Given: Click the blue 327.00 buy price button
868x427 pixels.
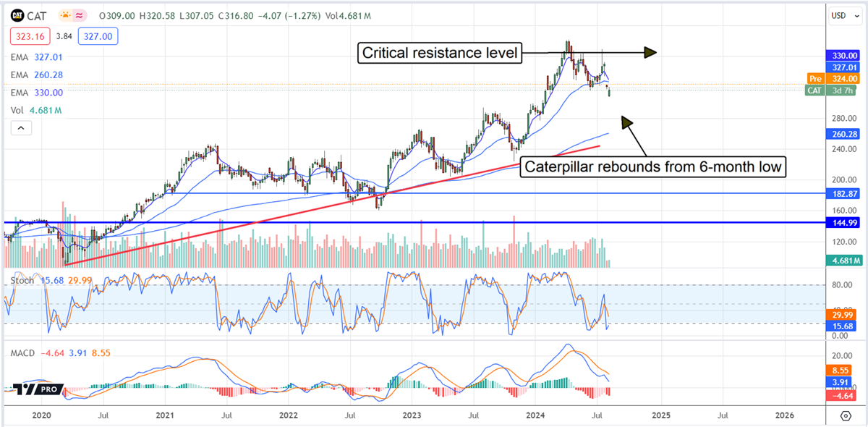Looking at the screenshot, I should pos(98,35).
